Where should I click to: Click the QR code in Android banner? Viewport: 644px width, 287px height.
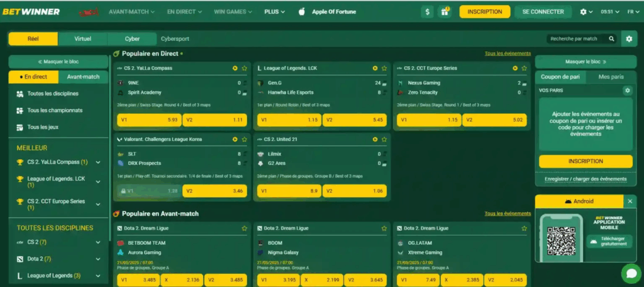click(561, 241)
